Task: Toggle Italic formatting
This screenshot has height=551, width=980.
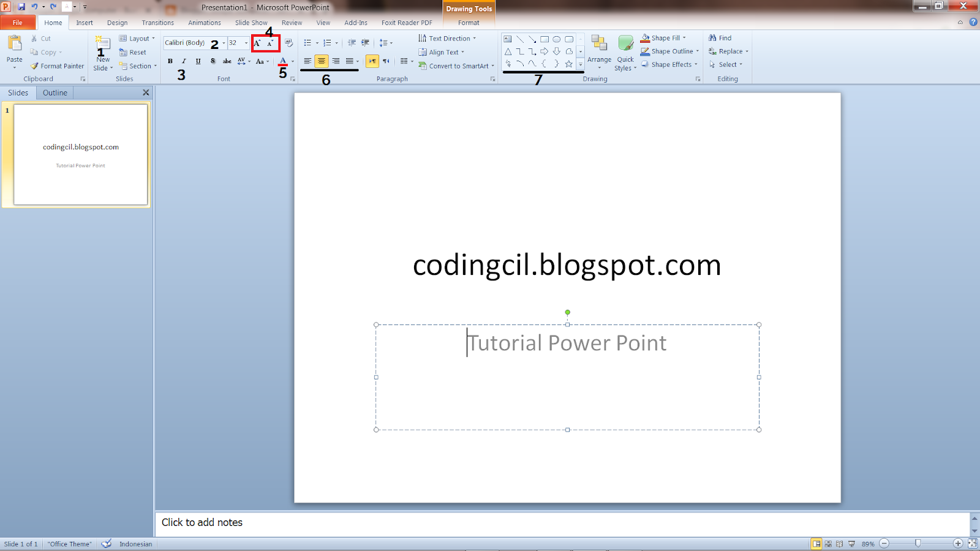Action: [184, 61]
